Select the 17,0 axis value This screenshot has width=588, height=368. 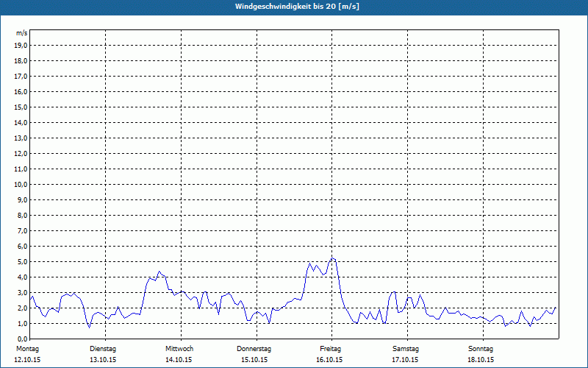(21, 77)
